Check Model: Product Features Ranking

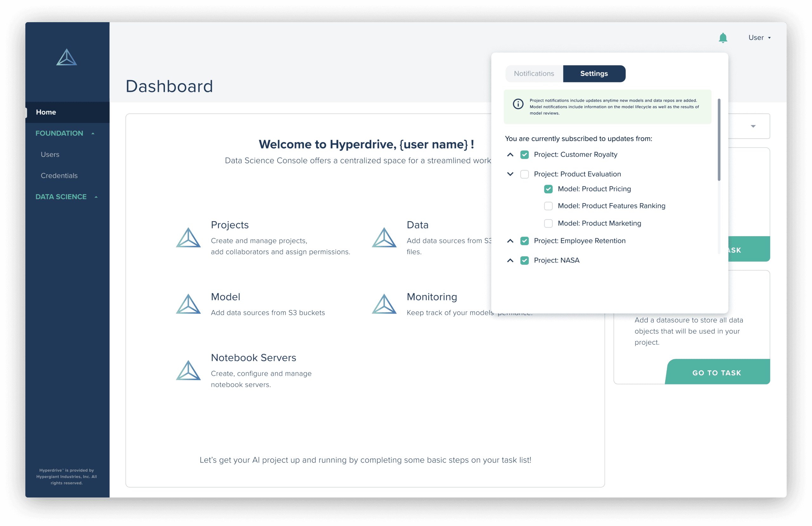pyautogui.click(x=548, y=206)
